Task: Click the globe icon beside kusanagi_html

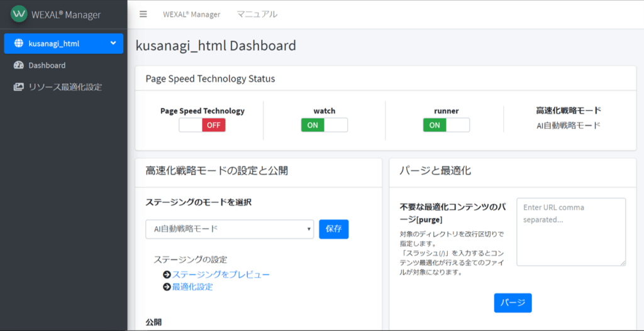Action: [x=18, y=43]
